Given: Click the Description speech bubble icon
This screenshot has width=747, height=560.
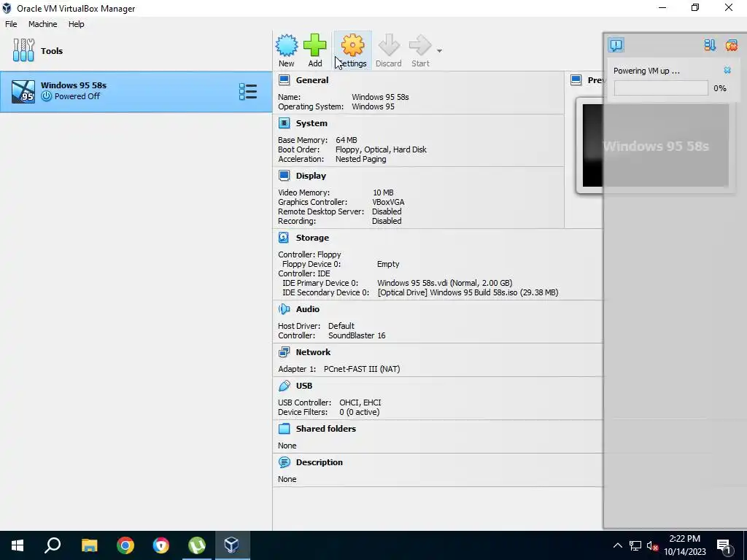Looking at the screenshot, I should [x=285, y=462].
